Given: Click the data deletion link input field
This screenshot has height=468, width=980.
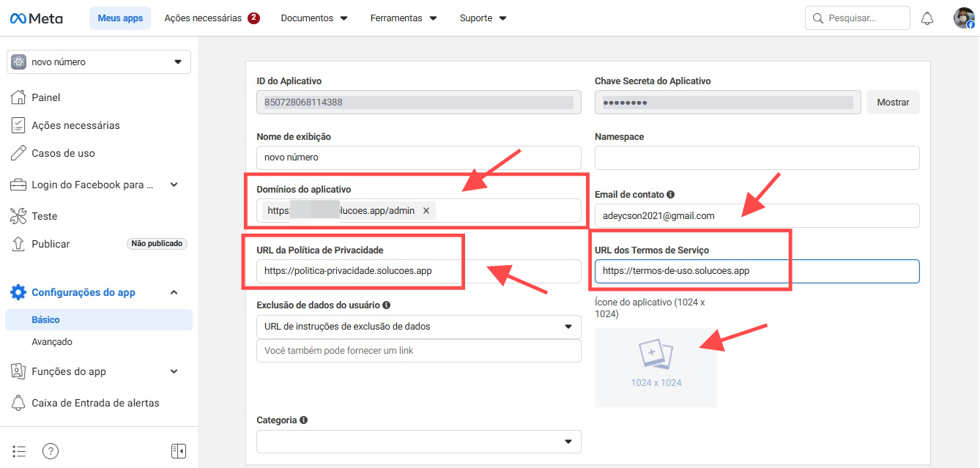Looking at the screenshot, I should [419, 351].
